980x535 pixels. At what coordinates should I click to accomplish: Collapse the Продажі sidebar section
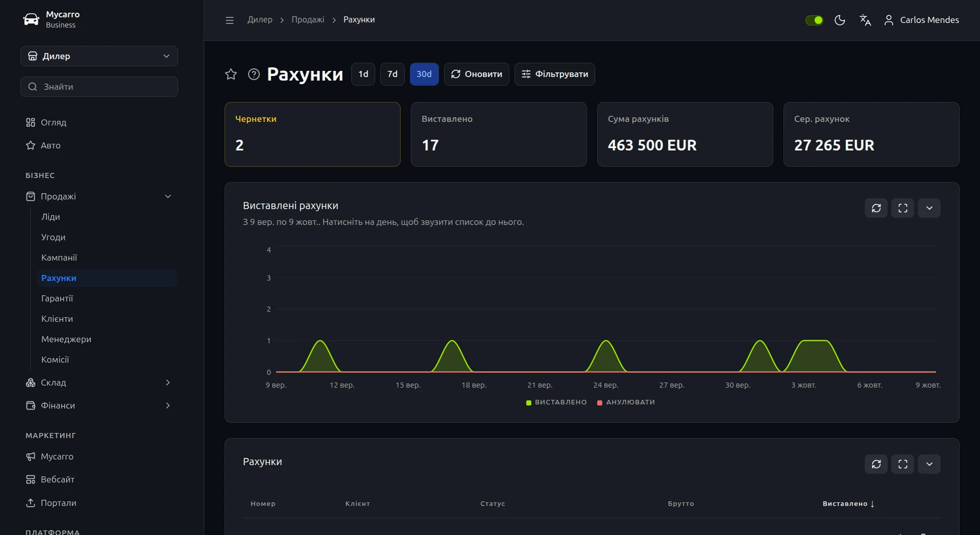tap(99, 196)
